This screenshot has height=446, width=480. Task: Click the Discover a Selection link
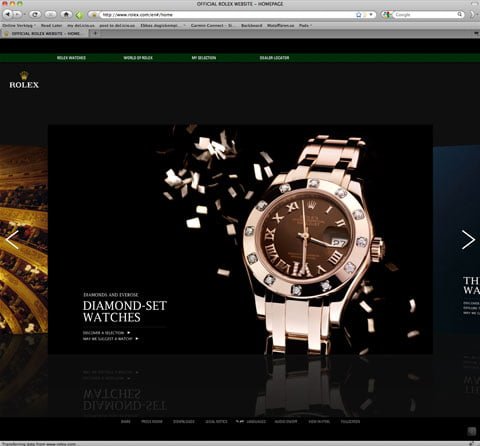click(x=107, y=333)
